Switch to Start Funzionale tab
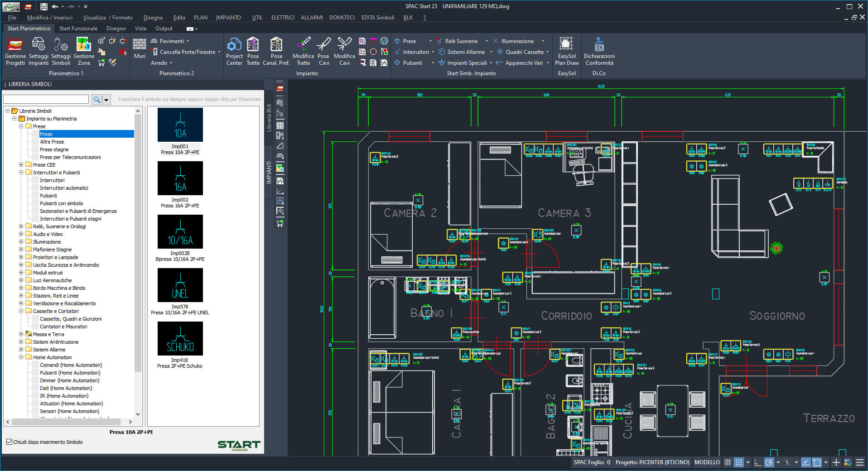The width and height of the screenshot is (868, 471). 78,29
